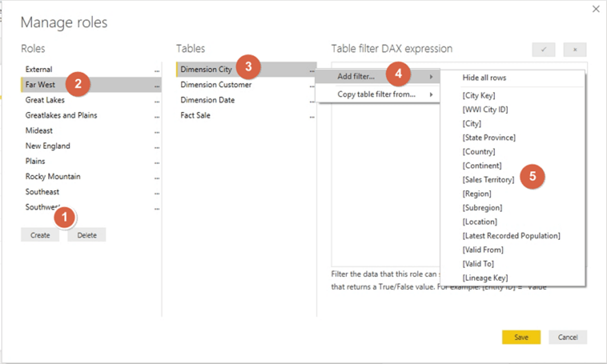607x364 pixels.
Task: Choose Hide all rows filter option
Action: [x=484, y=78]
